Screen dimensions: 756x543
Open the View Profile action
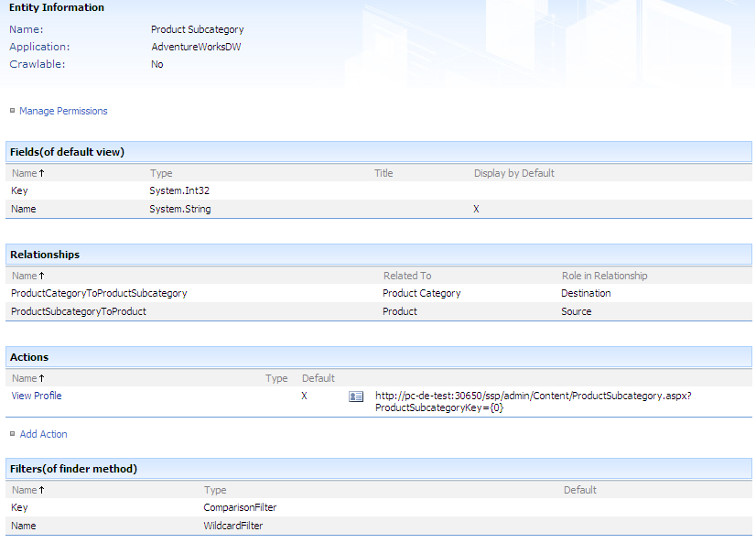click(37, 396)
